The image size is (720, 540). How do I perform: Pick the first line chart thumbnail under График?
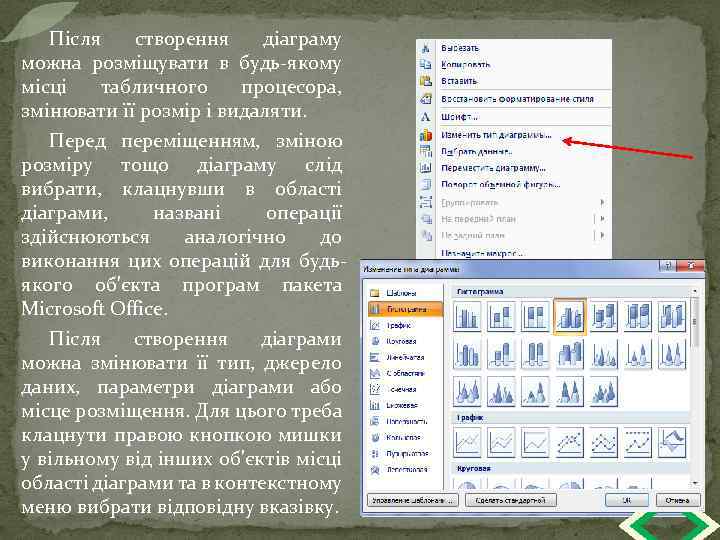(x=467, y=442)
